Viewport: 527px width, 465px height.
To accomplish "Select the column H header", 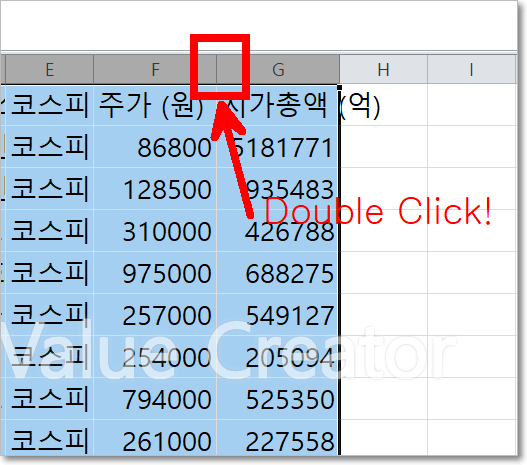I will click(x=383, y=70).
